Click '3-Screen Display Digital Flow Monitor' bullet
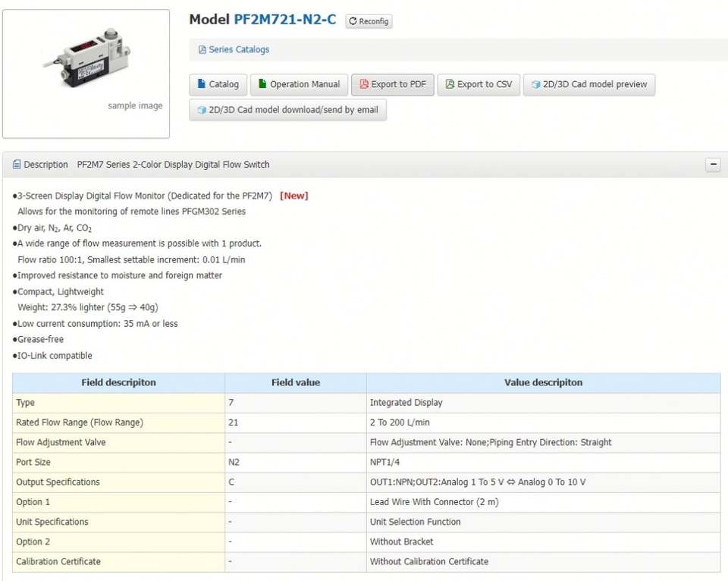Image resolution: width=728 pixels, height=581 pixels. (x=142, y=196)
